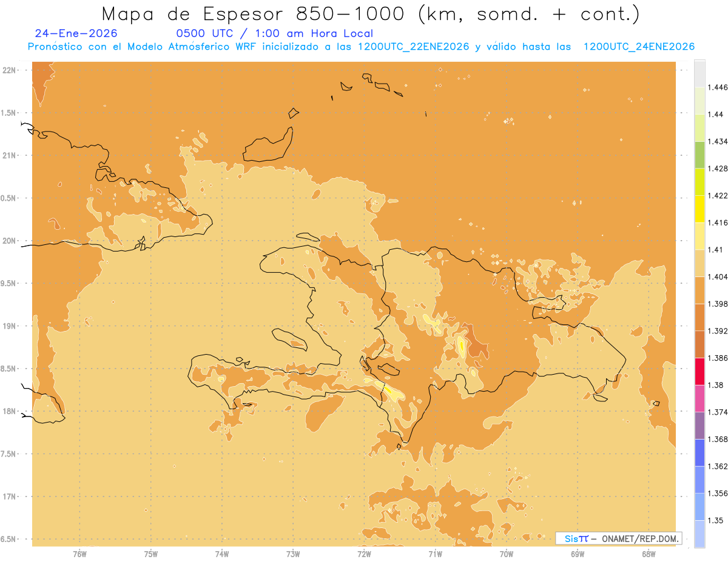
Task: Click the bright yellow band between 1.416 and 1.422
Action: [699, 209]
